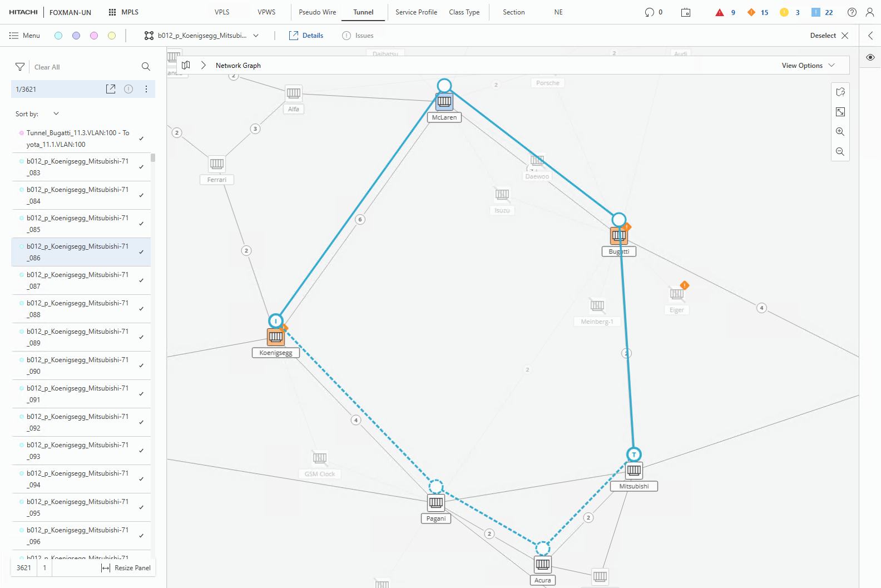881x588 pixels.
Task: Open the map icon beside Network Graph
Action: click(x=186, y=65)
